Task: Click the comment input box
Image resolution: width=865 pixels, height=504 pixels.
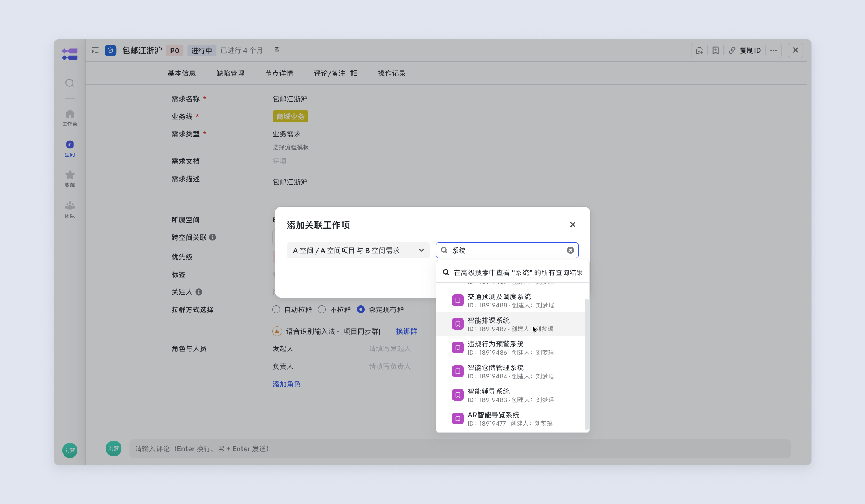Action: point(460,448)
